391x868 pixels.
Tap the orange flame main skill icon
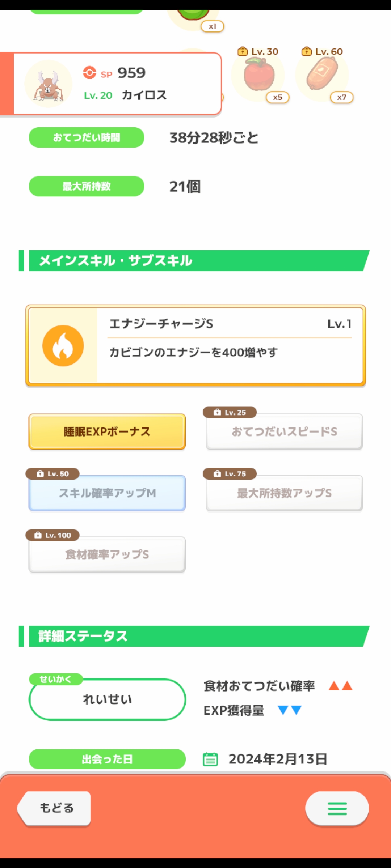coord(63,346)
